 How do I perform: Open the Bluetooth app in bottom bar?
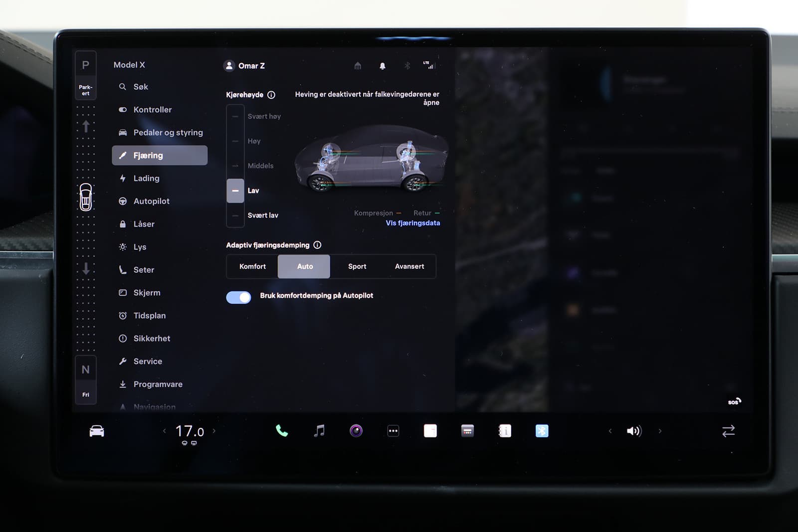[542, 431]
